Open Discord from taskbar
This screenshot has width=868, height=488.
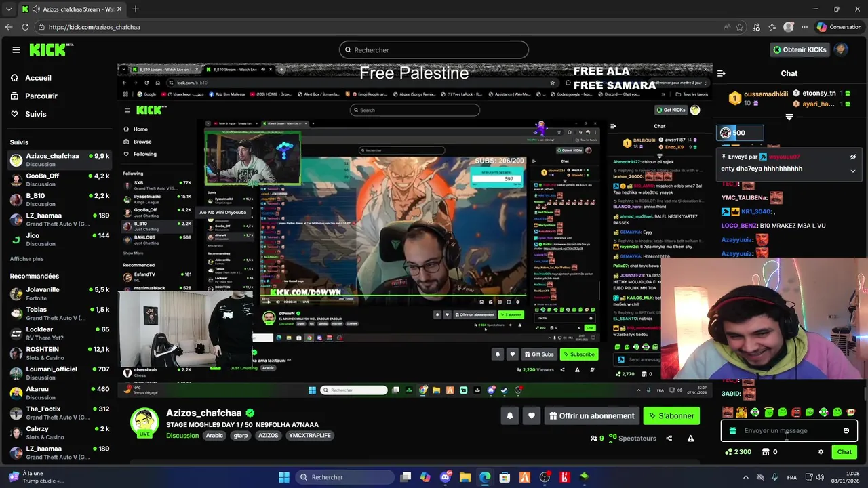pyautogui.click(x=446, y=477)
